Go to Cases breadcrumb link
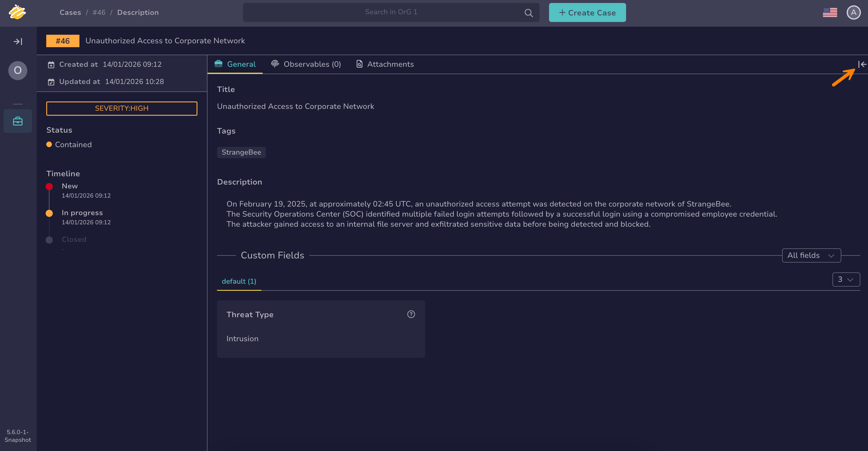The image size is (868, 451). pyautogui.click(x=70, y=12)
